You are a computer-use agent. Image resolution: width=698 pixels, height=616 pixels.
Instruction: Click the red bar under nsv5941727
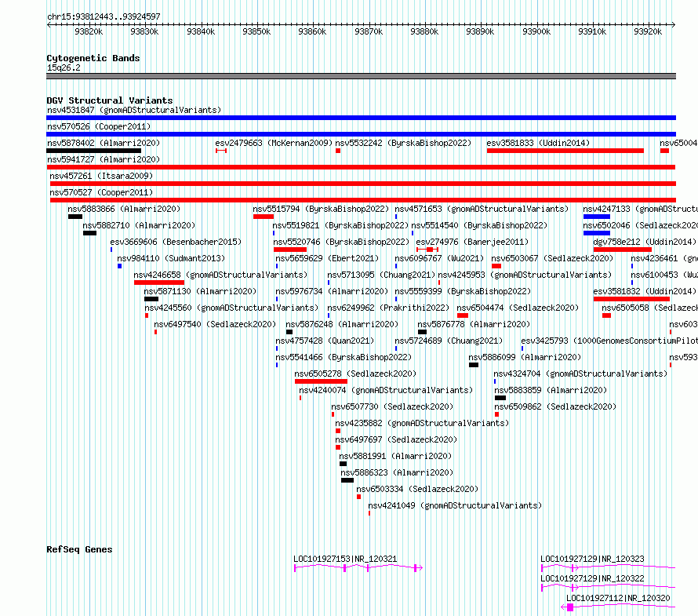[361, 167]
